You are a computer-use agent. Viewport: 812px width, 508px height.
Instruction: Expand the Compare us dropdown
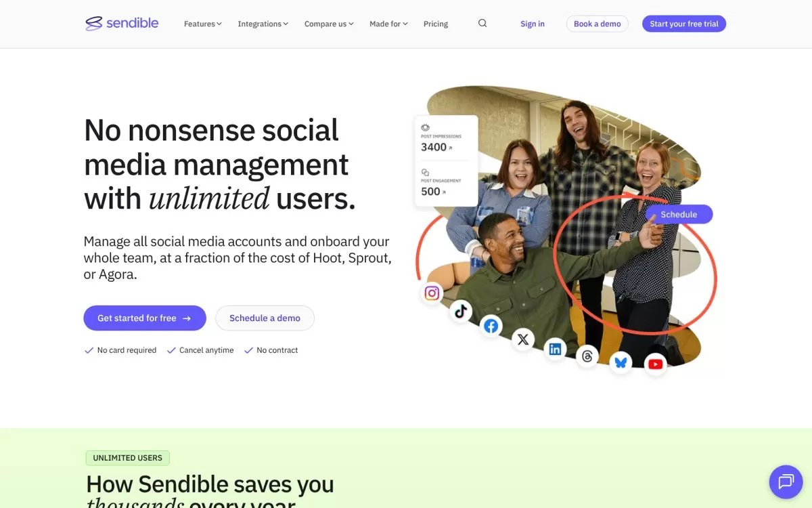329,24
